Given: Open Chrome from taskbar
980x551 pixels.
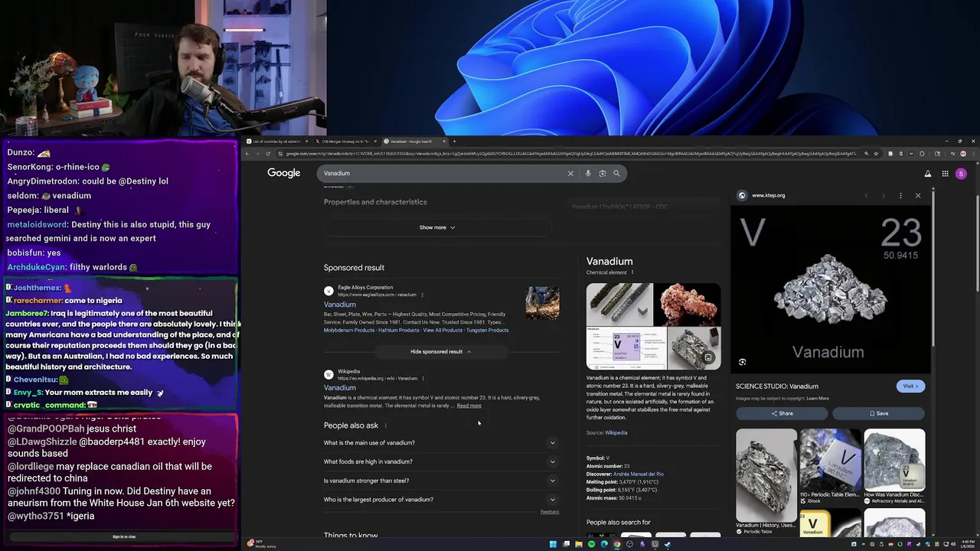Looking at the screenshot, I should coord(616,544).
